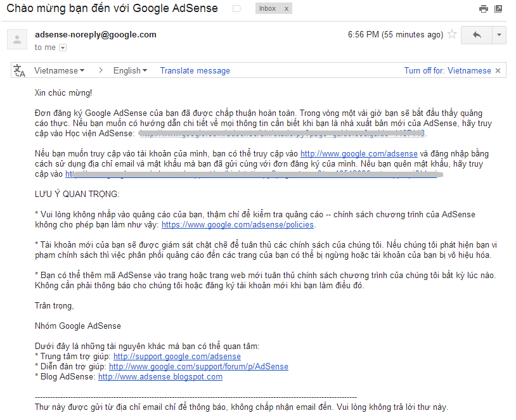This screenshot has height=420, width=516.
Task: Click sender address adsense-noreply@google.com
Action: coord(95,34)
